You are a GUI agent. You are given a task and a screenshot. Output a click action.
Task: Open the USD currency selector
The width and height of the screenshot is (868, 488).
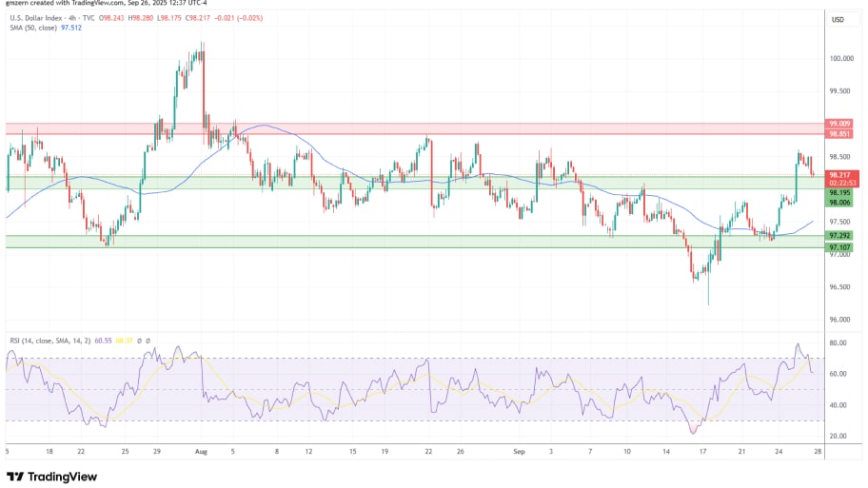coord(838,20)
